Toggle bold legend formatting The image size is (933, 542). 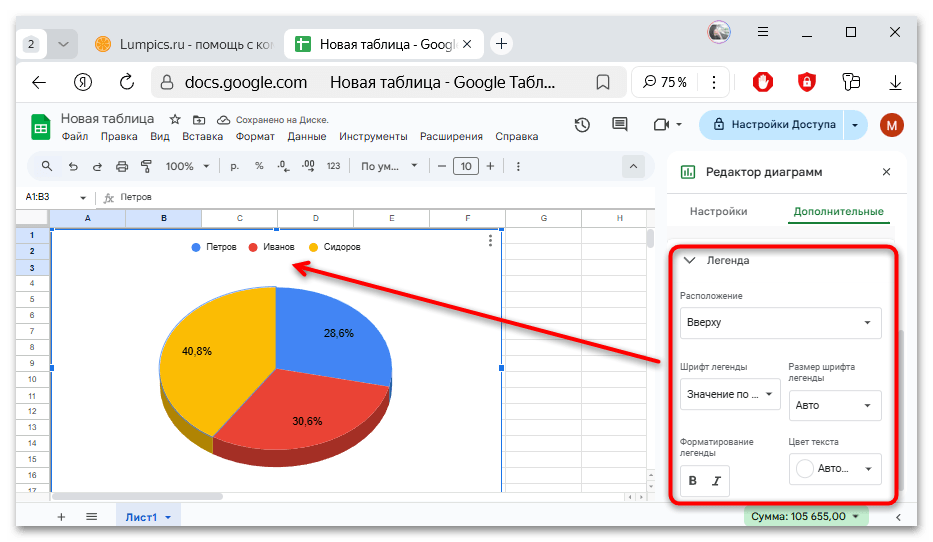693,481
